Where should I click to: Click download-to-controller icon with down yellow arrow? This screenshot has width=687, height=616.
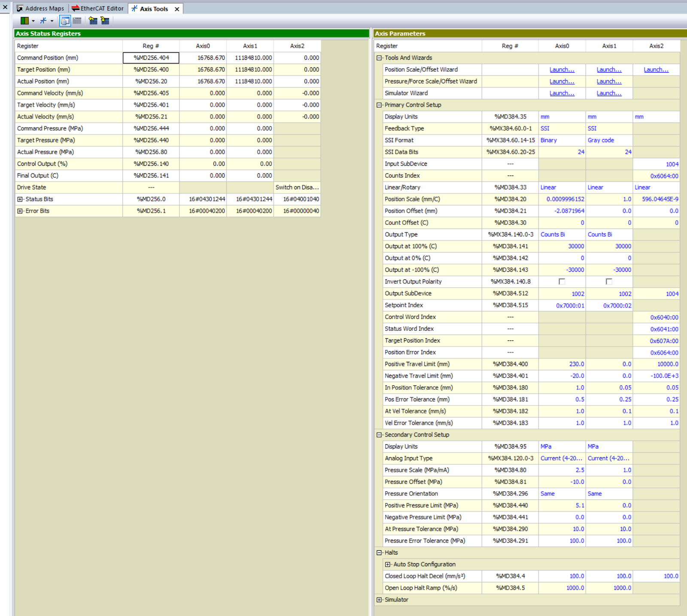tap(105, 20)
